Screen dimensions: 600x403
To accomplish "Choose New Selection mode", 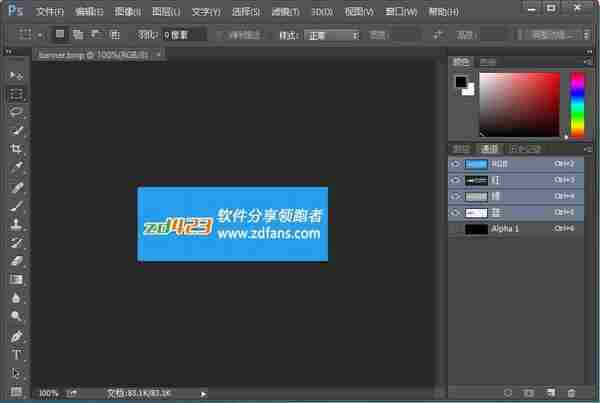I will (x=60, y=34).
